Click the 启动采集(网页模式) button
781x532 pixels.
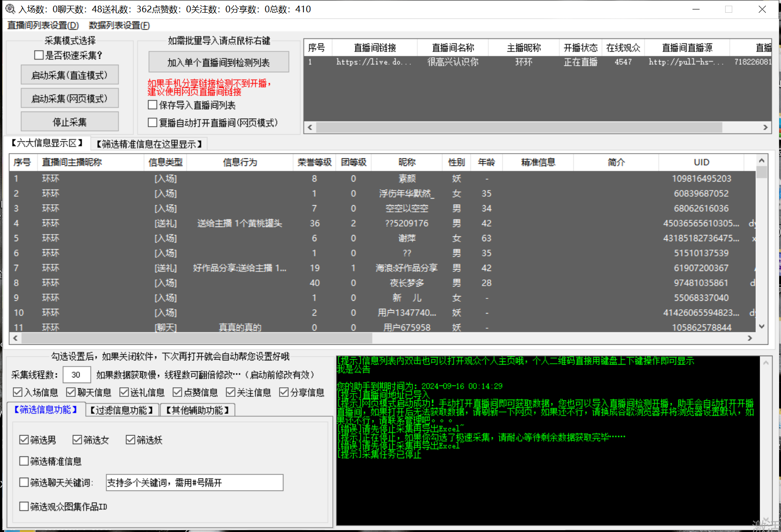coord(70,98)
